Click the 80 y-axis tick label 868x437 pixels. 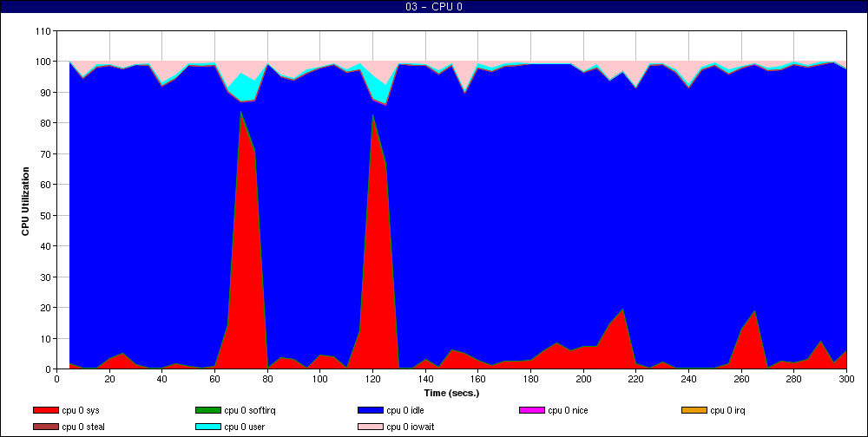coord(47,123)
